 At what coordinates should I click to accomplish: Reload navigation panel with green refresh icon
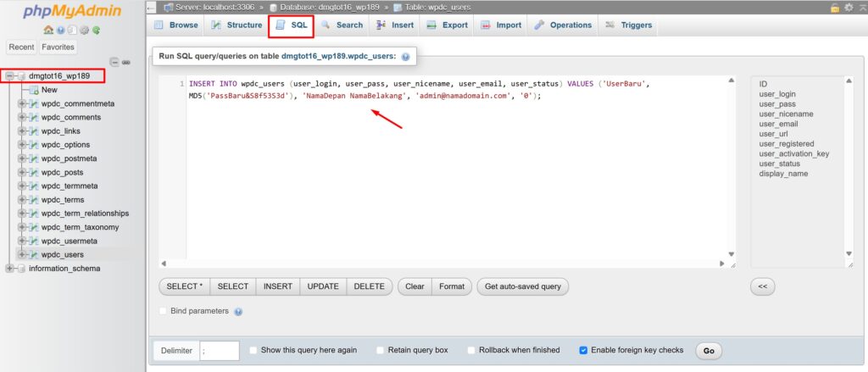coord(97,30)
